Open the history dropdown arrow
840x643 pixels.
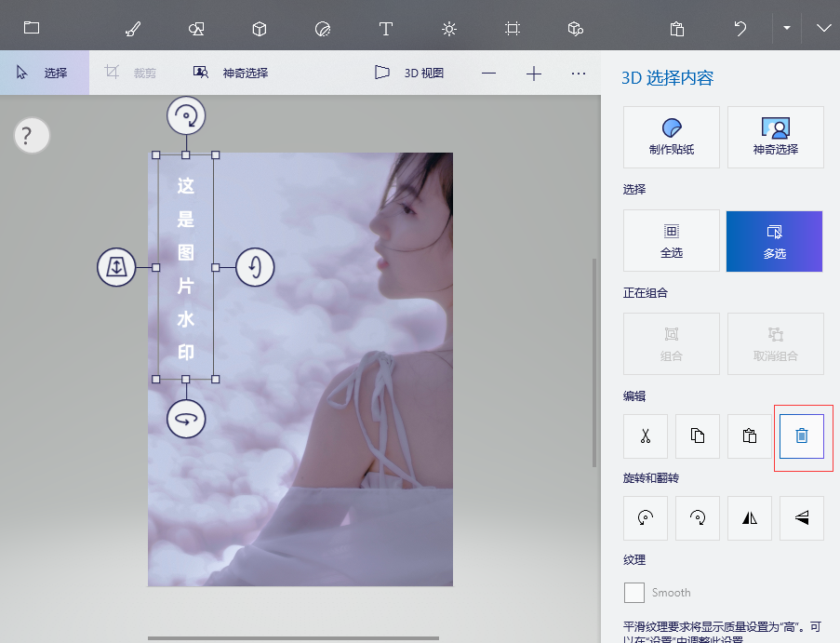coord(786,28)
